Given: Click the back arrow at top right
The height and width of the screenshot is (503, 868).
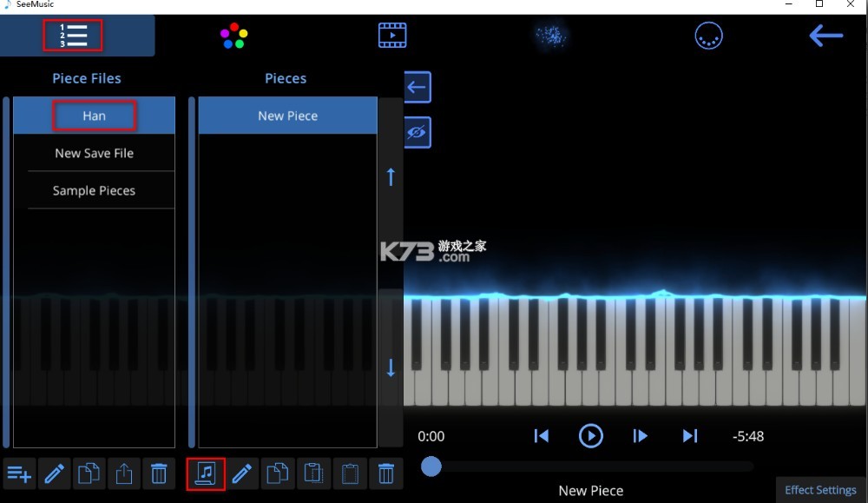Looking at the screenshot, I should click(x=825, y=36).
